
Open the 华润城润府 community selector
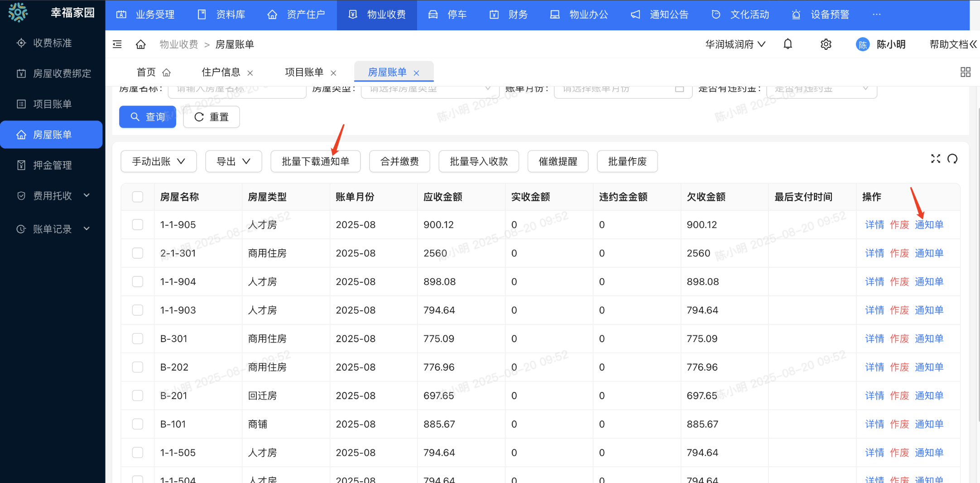(x=735, y=44)
